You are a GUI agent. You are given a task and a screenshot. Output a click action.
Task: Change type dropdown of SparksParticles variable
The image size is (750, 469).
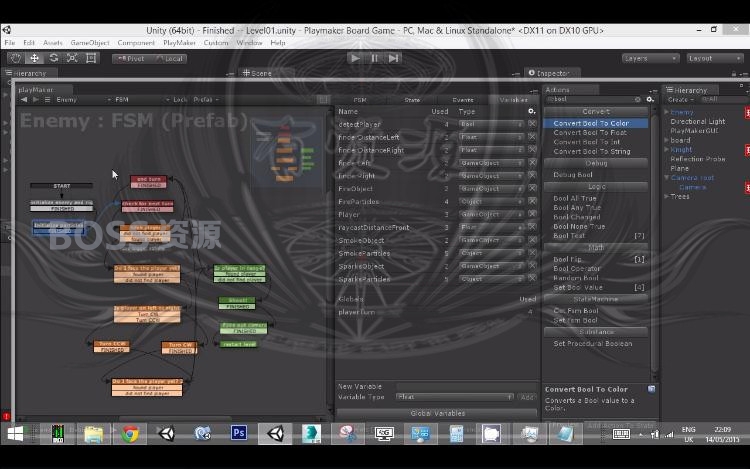point(491,279)
